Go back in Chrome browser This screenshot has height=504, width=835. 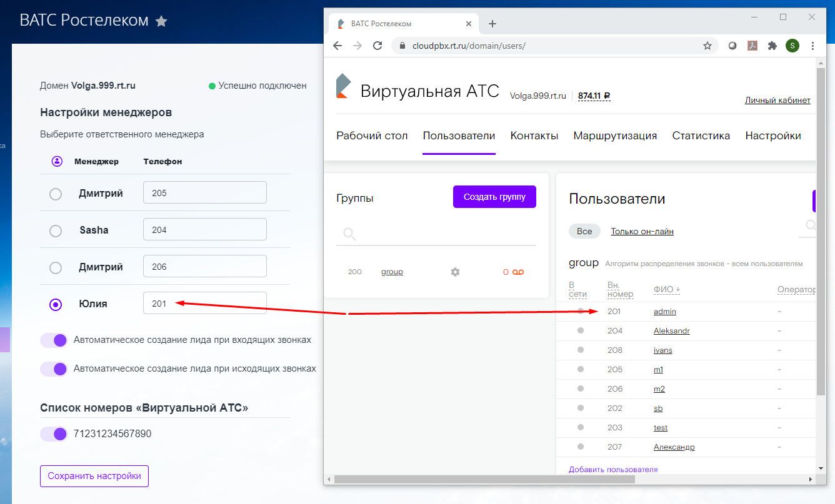point(337,46)
